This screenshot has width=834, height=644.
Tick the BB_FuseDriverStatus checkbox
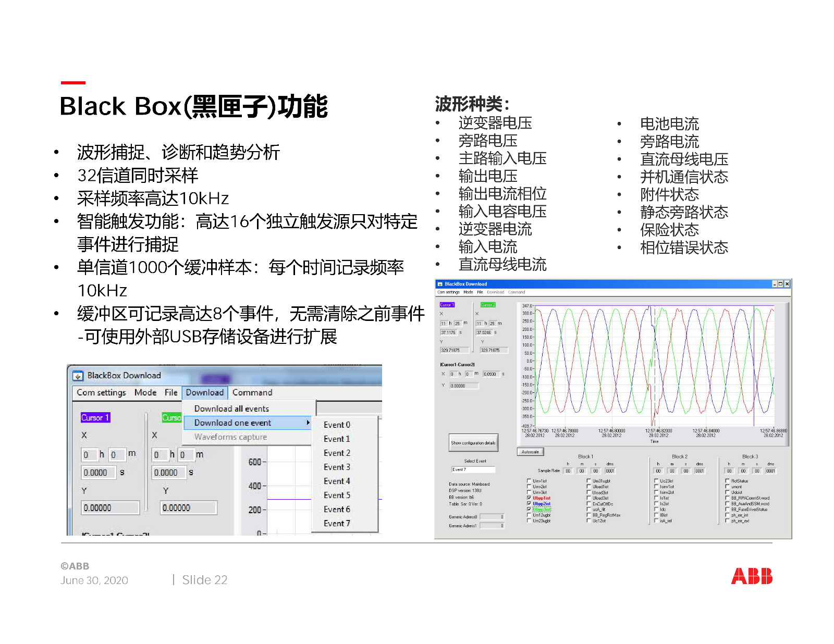(x=727, y=509)
